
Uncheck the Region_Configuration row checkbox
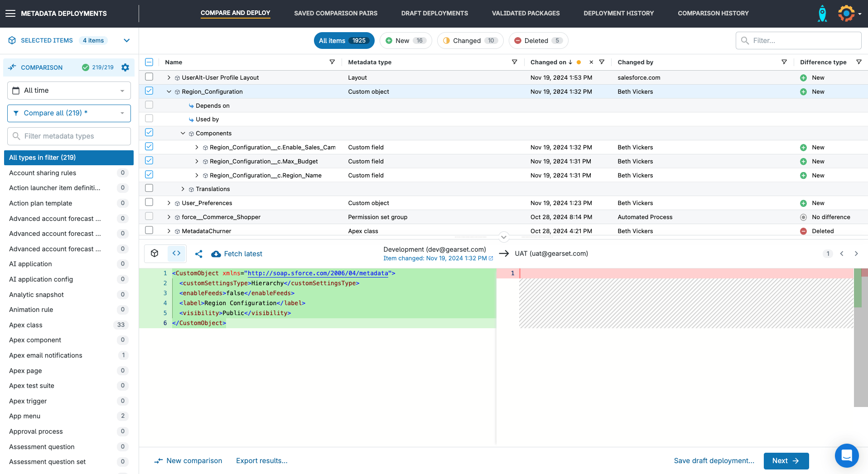[149, 91]
